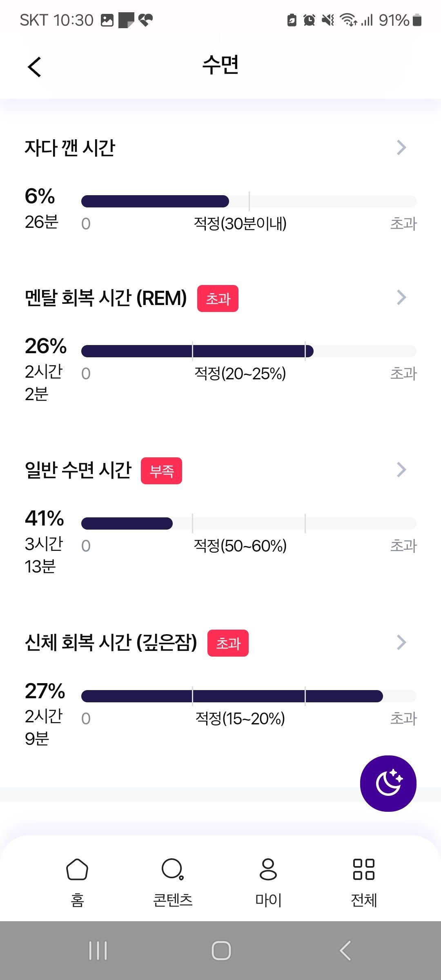This screenshot has height=980, width=441.
Task: Open the 멘탈 회복 시간 (REM) heading
Action: click(x=106, y=298)
